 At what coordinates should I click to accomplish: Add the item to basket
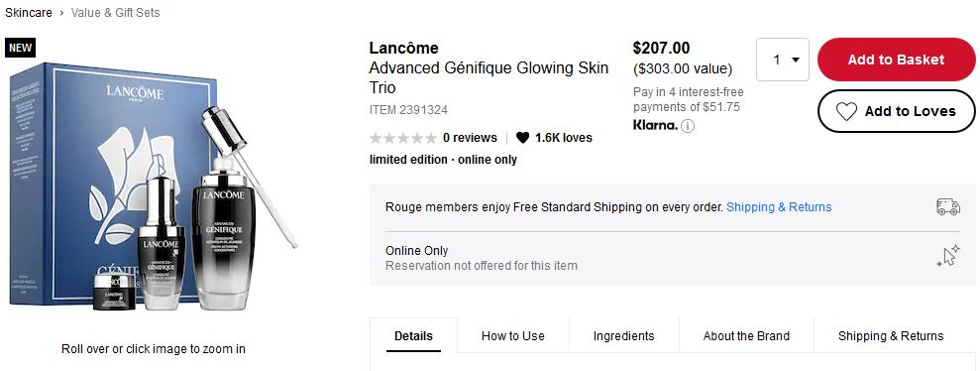click(896, 60)
